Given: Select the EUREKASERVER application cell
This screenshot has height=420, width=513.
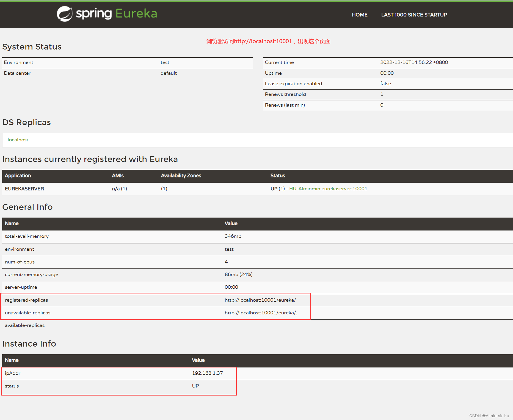Looking at the screenshot, I should point(24,189).
